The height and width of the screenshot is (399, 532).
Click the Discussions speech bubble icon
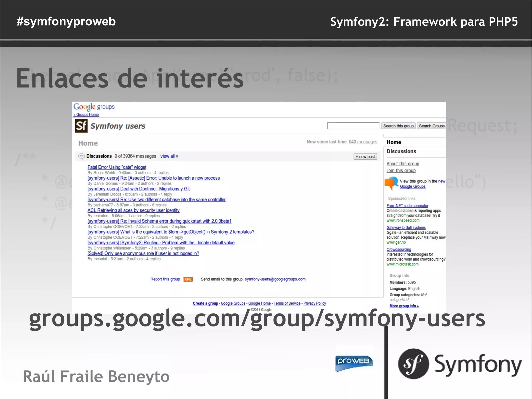click(x=82, y=156)
